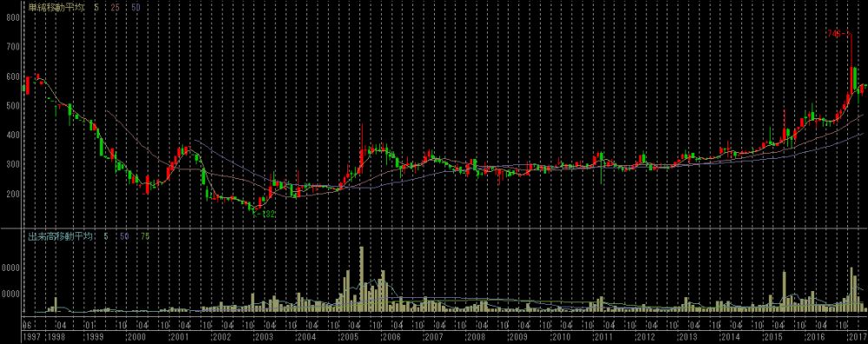This screenshot has height=344, width=868.
Task: Click the 500 price axis label
Action: (13, 106)
